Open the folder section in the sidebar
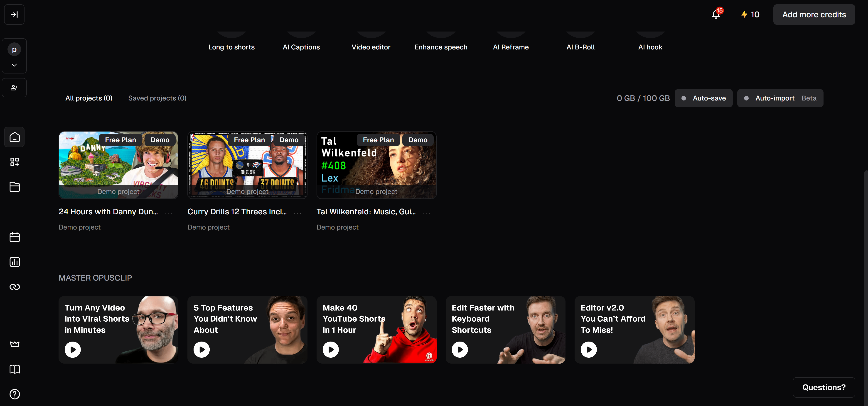The height and width of the screenshot is (406, 868). pos(14,187)
